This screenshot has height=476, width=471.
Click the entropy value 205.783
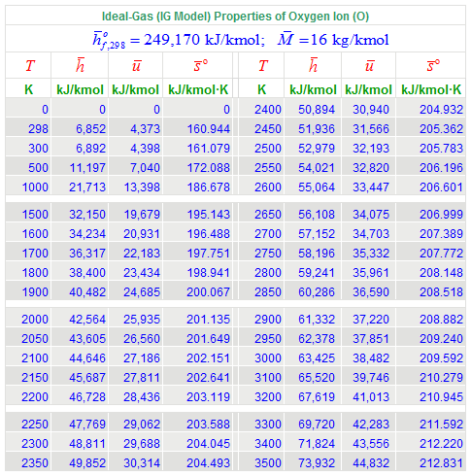pyautogui.click(x=442, y=149)
